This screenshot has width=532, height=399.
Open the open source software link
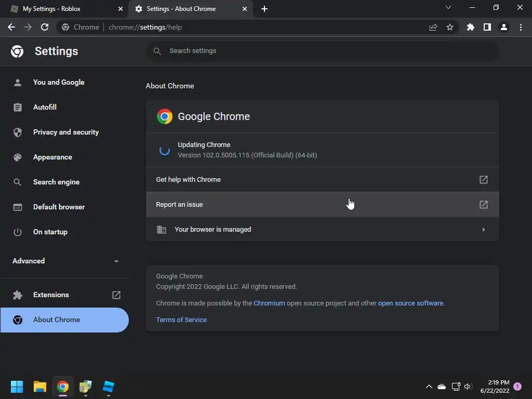(x=410, y=303)
